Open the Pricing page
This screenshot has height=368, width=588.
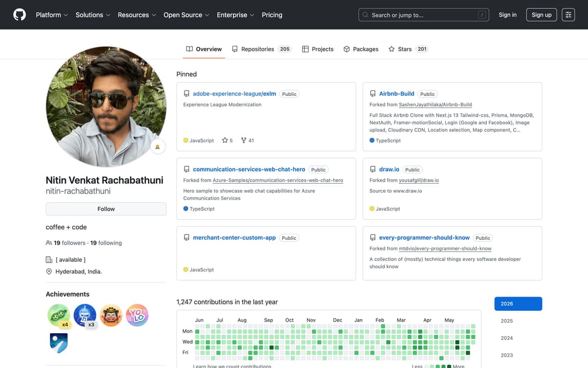tap(272, 15)
